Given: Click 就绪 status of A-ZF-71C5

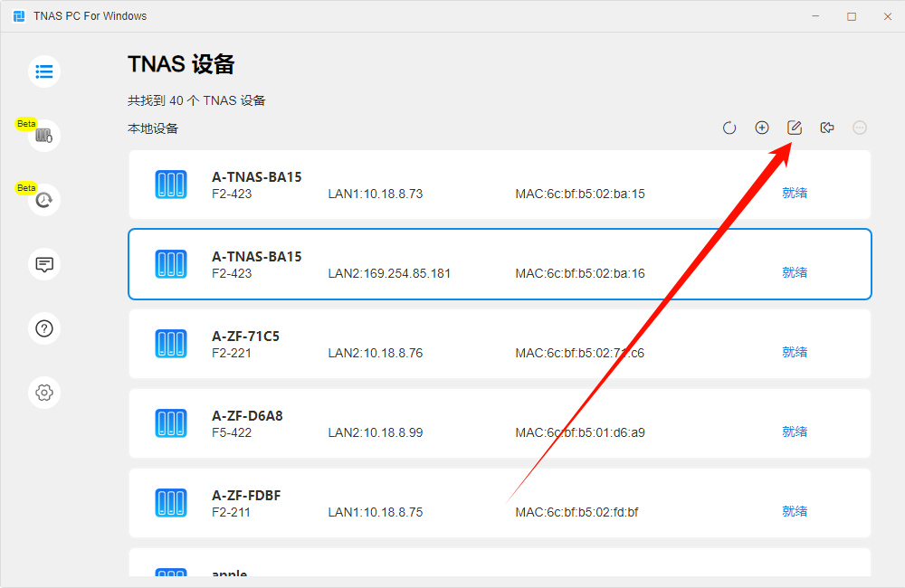Looking at the screenshot, I should point(795,352).
